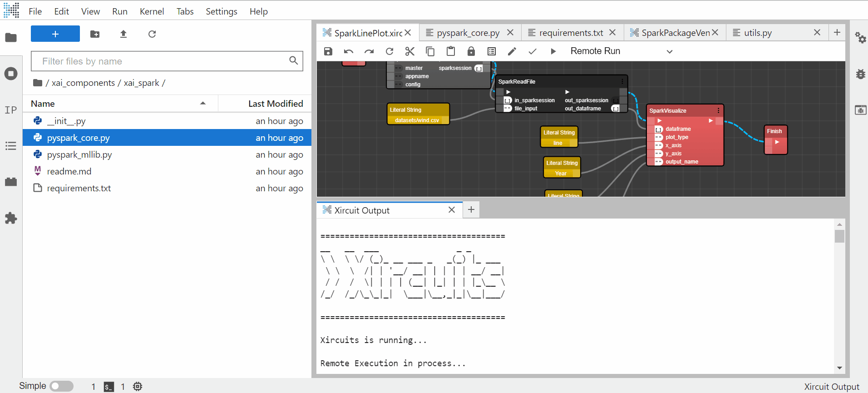
Task: Go to root folder breadcrumb icon
Action: click(38, 83)
